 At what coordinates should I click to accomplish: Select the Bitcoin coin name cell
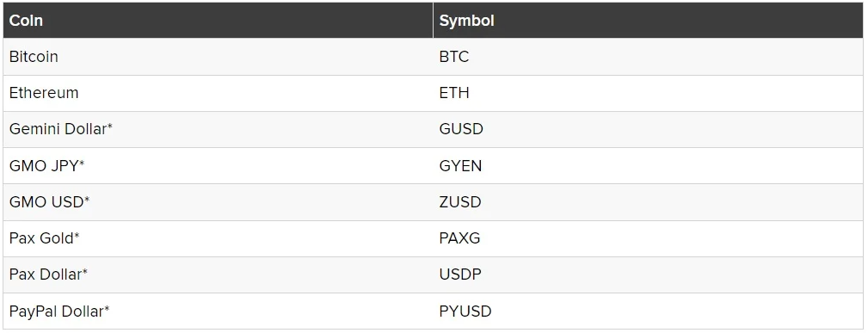point(219,57)
